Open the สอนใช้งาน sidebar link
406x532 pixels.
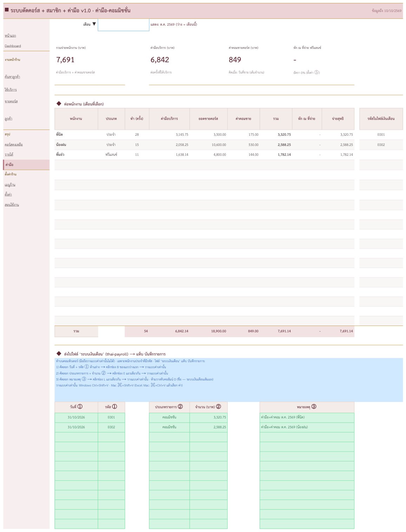point(12,205)
